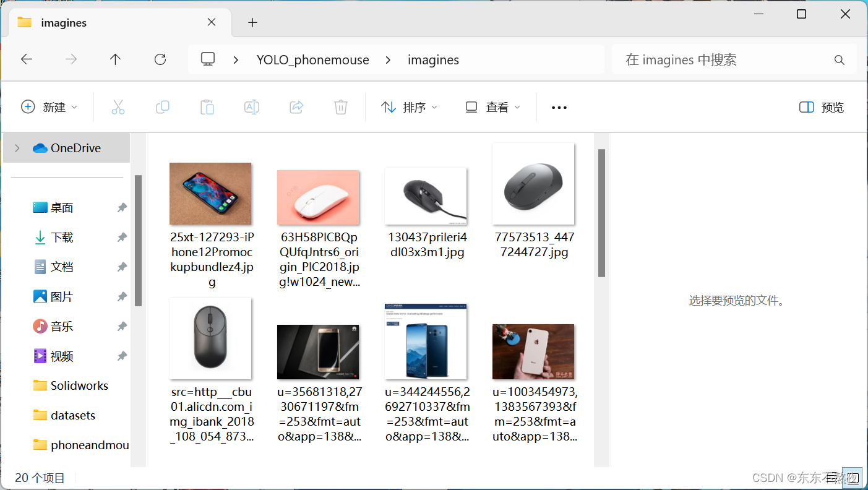Expand the OneDrive tree node
The image size is (868, 490).
click(17, 148)
